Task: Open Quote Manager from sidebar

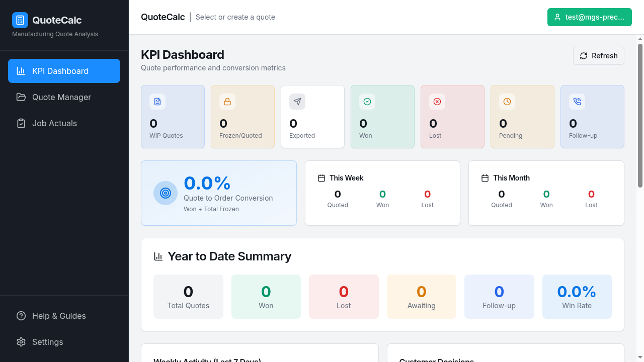Action: [x=64, y=97]
